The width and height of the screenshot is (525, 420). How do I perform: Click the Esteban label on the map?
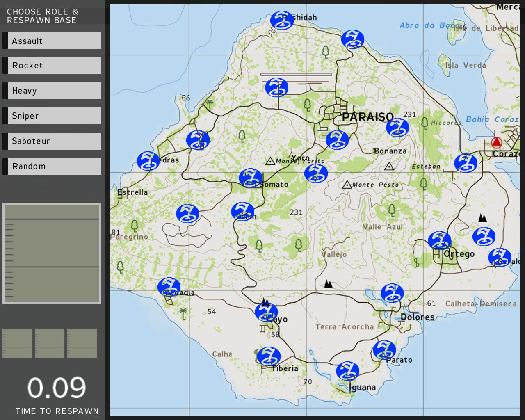click(x=426, y=167)
